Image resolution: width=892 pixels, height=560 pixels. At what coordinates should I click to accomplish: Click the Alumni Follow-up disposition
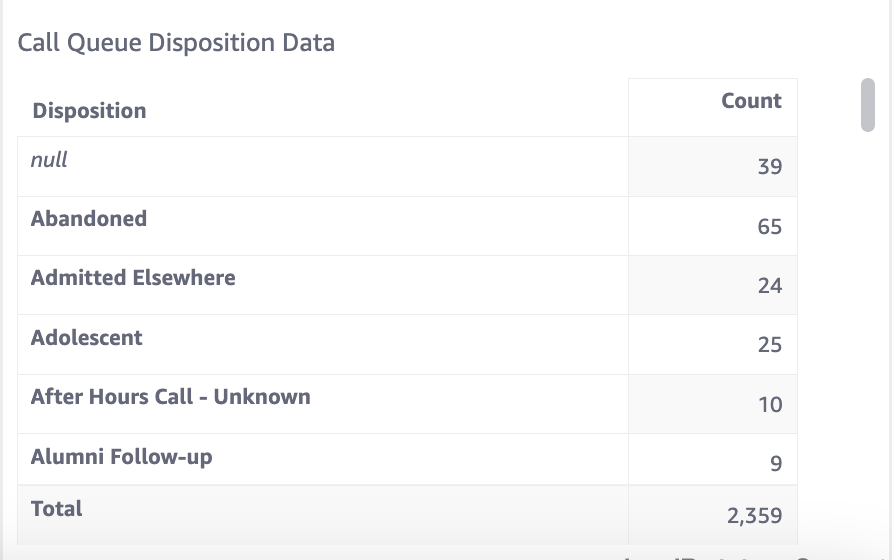[122, 457]
